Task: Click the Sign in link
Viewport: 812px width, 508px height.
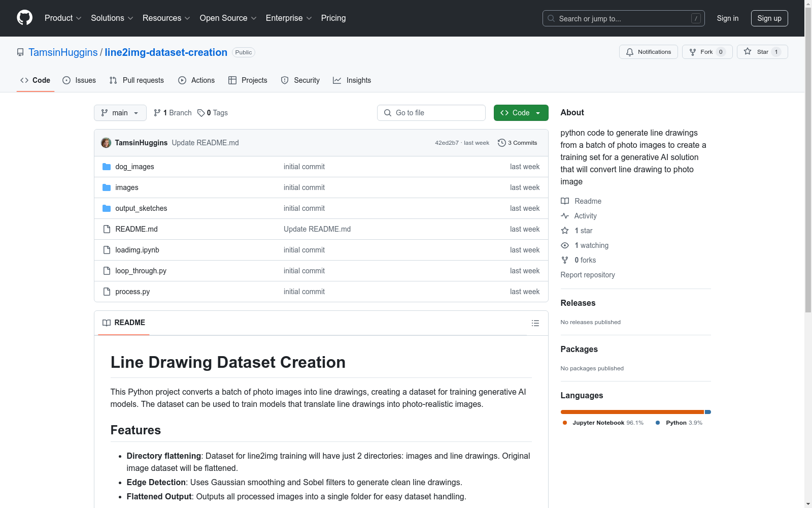Action: [728, 18]
